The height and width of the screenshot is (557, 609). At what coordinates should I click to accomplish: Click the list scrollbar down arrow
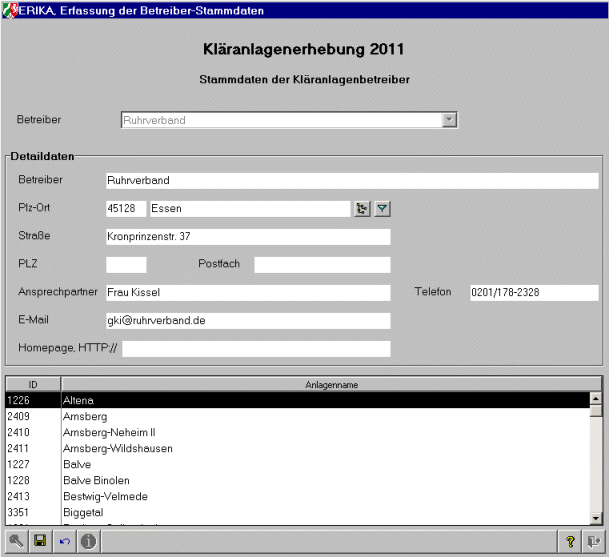click(596, 517)
